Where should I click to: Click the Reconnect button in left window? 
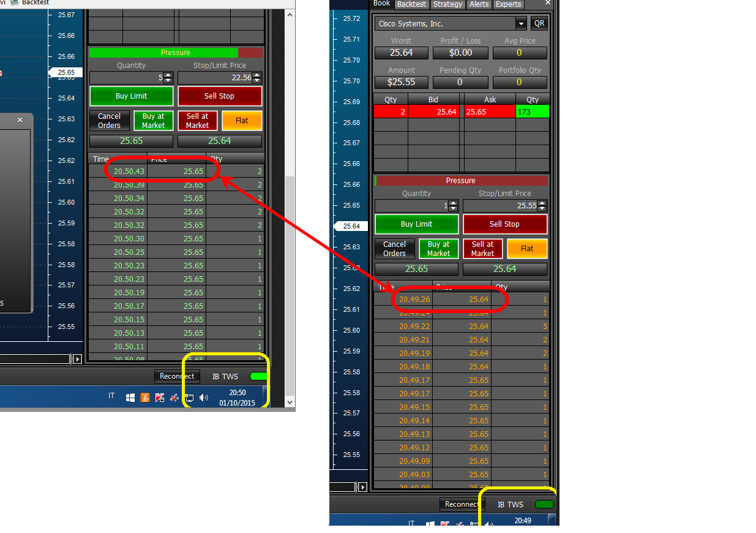point(177,376)
